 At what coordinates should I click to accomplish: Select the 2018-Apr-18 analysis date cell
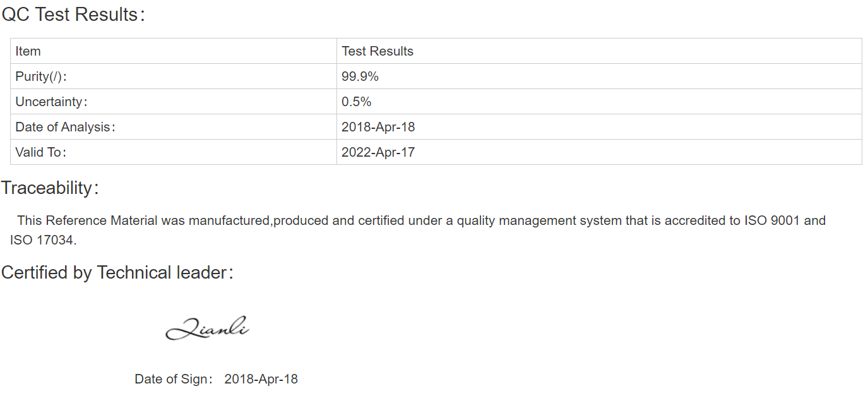tap(599, 127)
